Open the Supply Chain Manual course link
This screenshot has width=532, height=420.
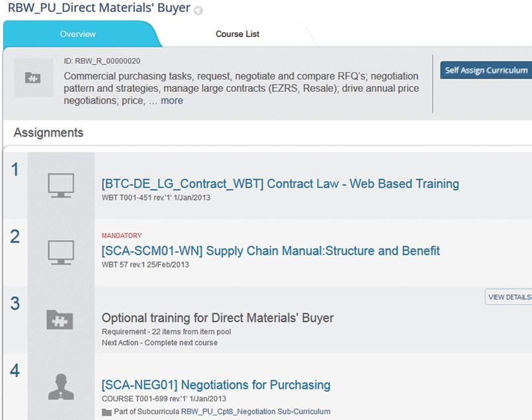click(271, 251)
